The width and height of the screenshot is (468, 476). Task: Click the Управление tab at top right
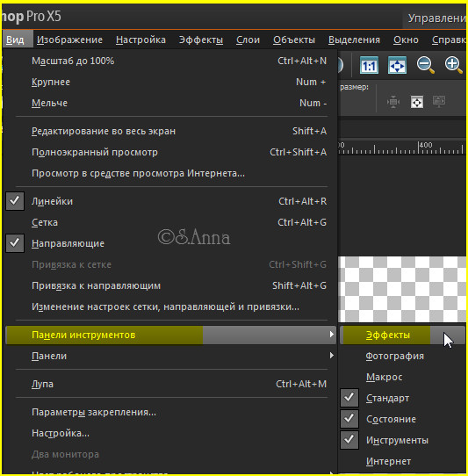pos(436,18)
